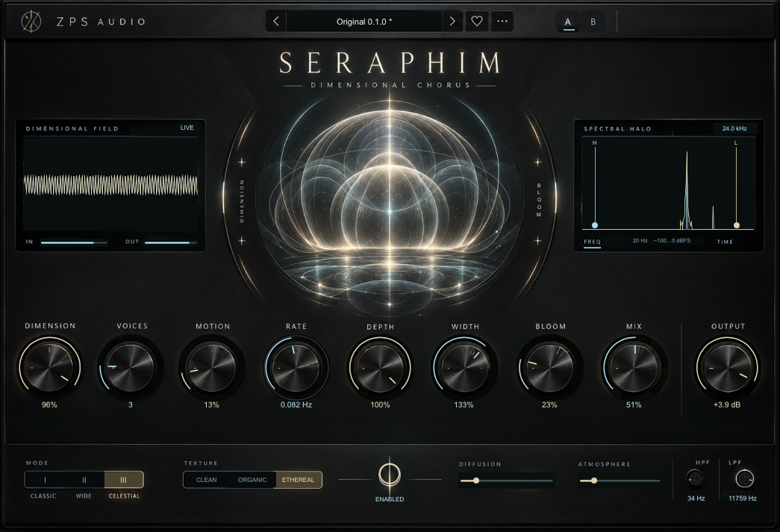Viewport: 780px width, 532px height.
Task: Click the HPF small knob
Action: (x=694, y=479)
